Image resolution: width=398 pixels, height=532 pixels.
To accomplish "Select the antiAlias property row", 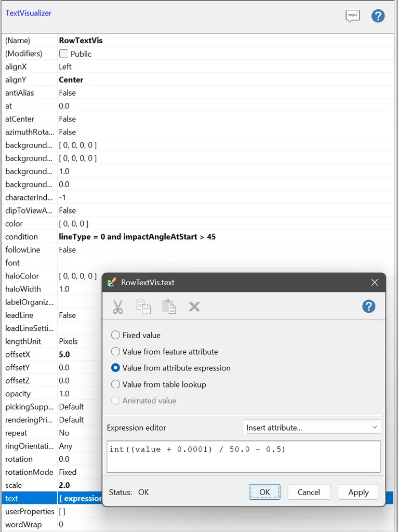I will pos(197,93).
